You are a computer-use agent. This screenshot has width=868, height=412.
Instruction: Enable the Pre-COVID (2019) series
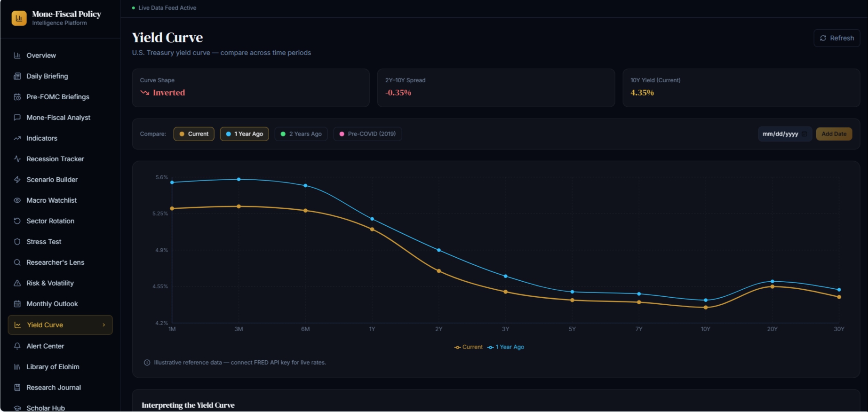367,134
